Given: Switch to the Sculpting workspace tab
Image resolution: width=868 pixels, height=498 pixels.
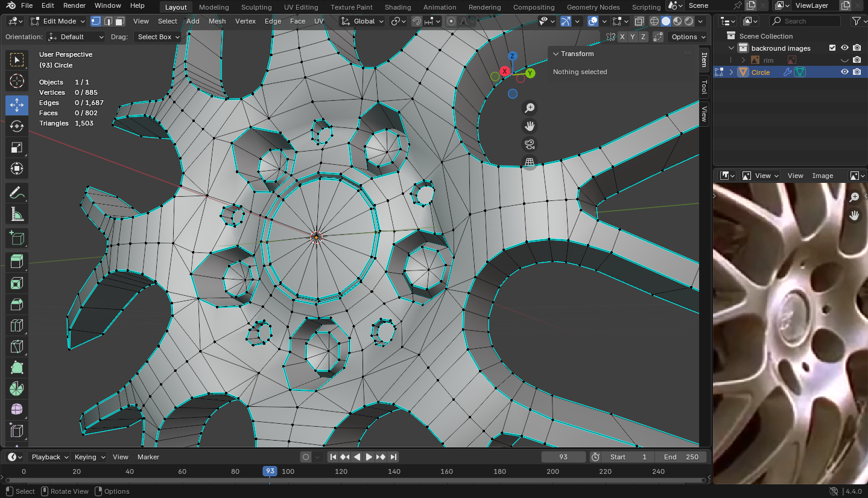Looking at the screenshot, I should (256, 7).
